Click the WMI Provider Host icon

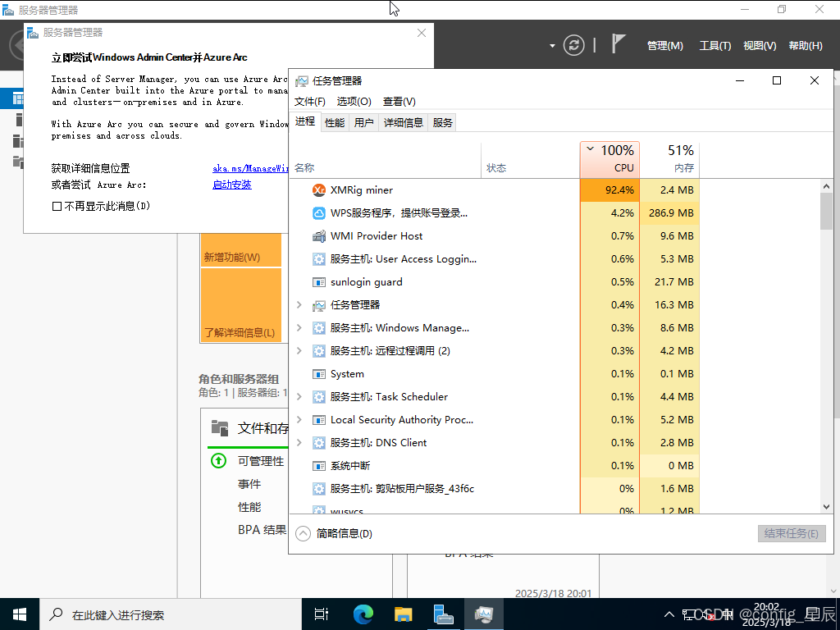pos(319,236)
